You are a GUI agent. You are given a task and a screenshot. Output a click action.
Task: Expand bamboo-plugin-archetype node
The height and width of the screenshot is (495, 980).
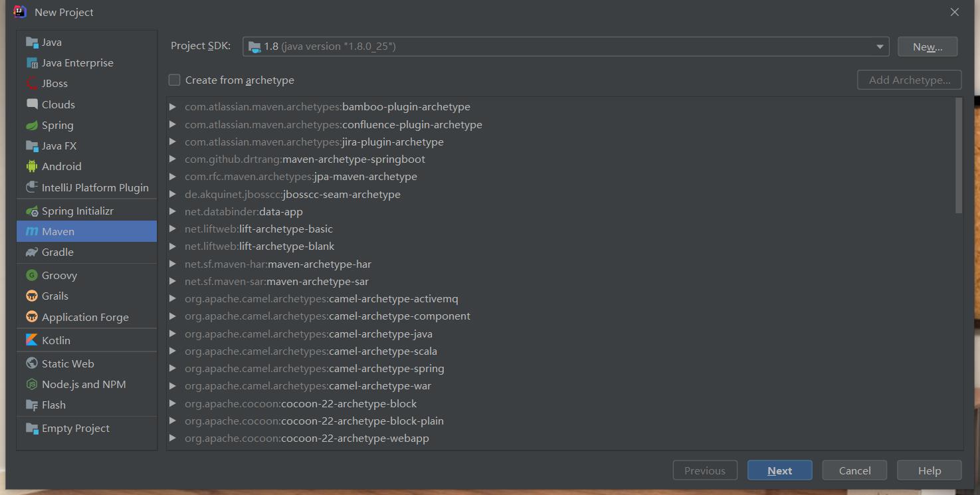tap(173, 107)
